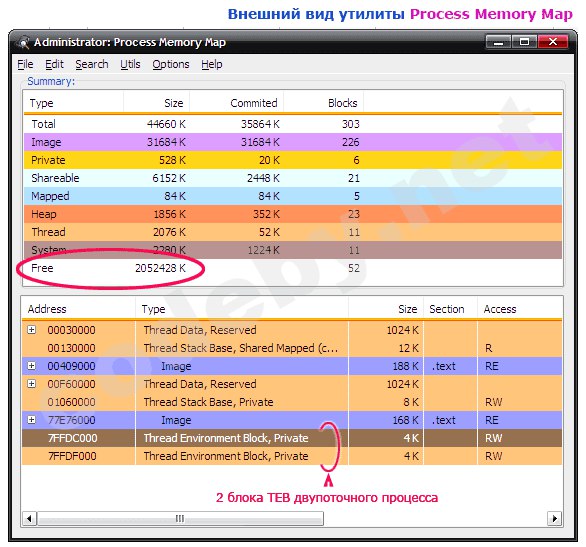Open the Edit menu
Viewport: 586px width, 547px height.
click(54, 64)
